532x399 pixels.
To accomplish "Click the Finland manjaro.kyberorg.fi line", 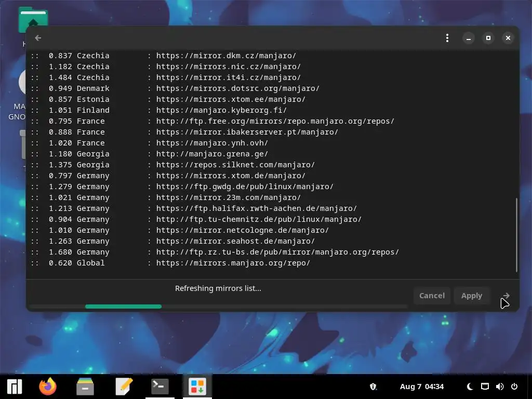I will click(159, 110).
